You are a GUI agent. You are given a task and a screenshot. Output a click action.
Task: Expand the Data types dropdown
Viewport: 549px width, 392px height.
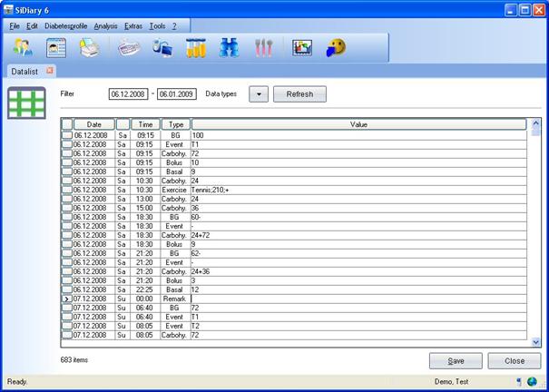(259, 93)
